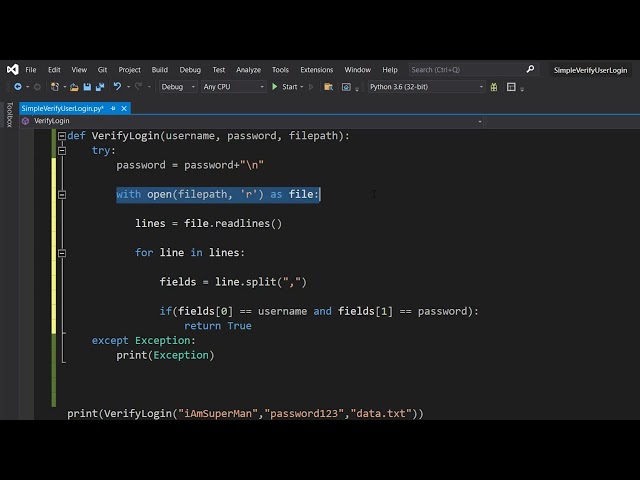
Task: Open the Python 3.6 (32-bit) environment dropdown
Action: [x=427, y=87]
